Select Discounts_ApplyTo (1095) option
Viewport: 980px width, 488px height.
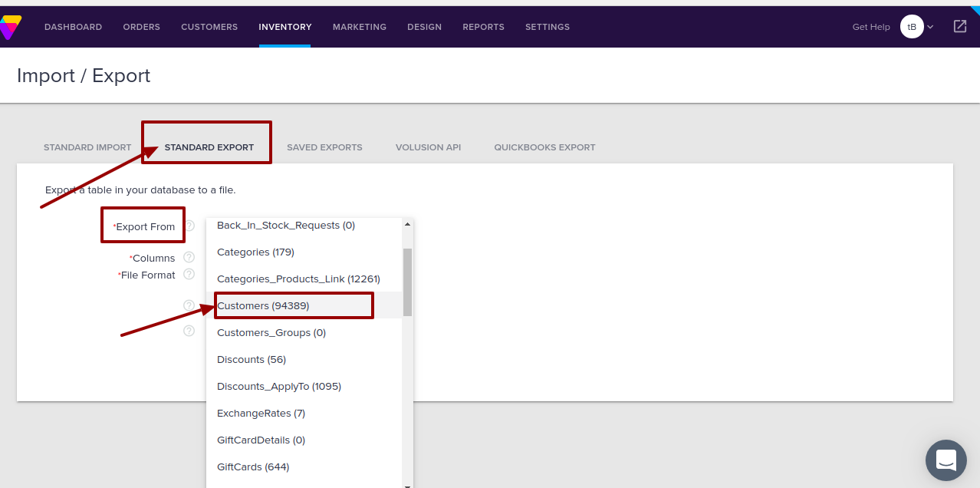tap(304, 386)
